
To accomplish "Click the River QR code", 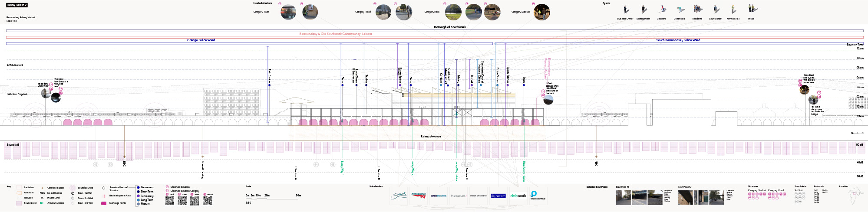I will tap(182, 201).
